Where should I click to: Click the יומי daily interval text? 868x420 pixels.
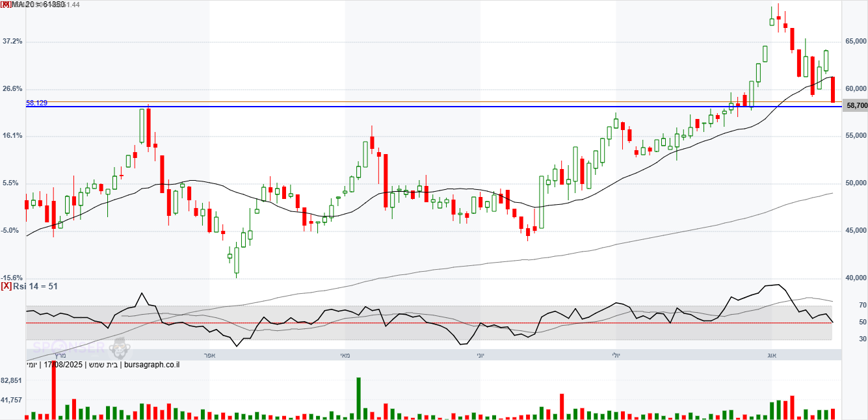(33, 365)
